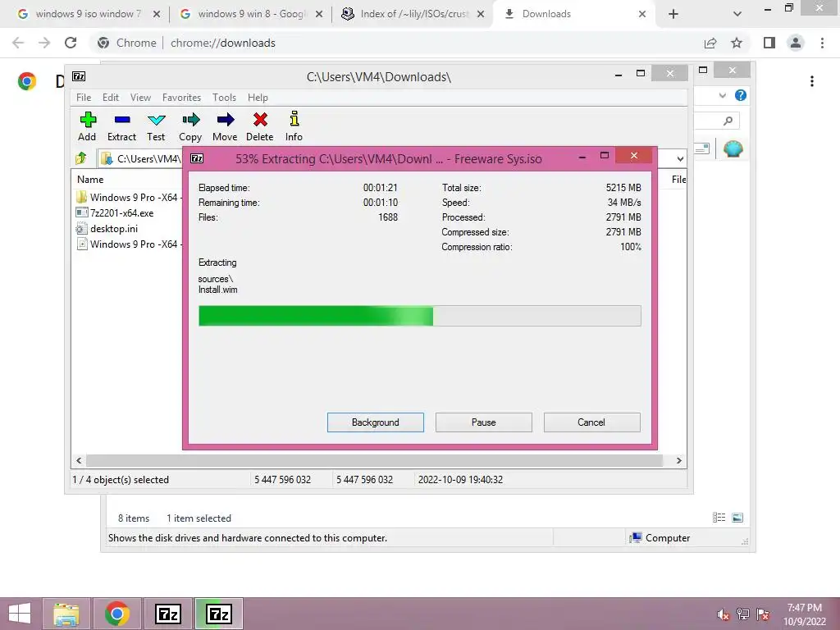Screen dimensions: 840x630
Task: Switch to the first 7-Zip taskbar button
Action: (x=167, y=614)
